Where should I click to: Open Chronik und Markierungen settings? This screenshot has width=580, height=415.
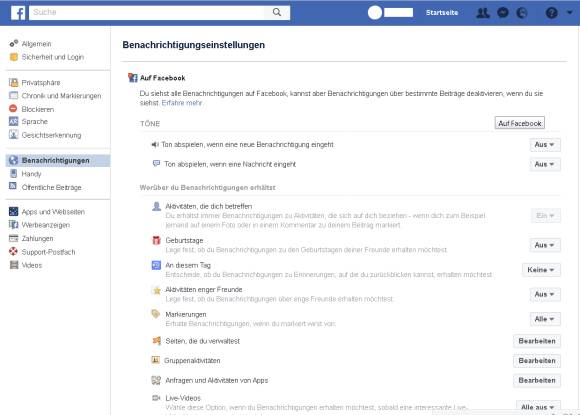coord(61,96)
